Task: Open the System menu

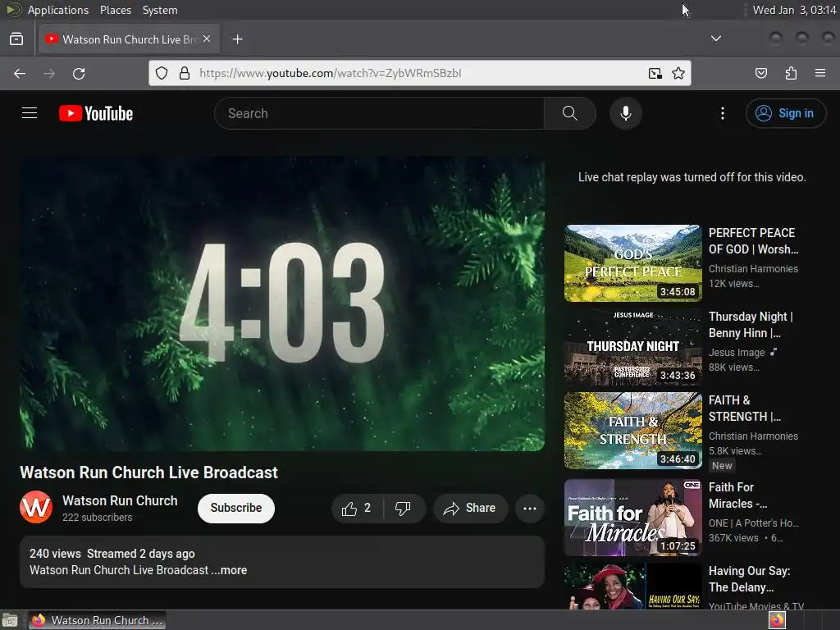Action: click(160, 10)
